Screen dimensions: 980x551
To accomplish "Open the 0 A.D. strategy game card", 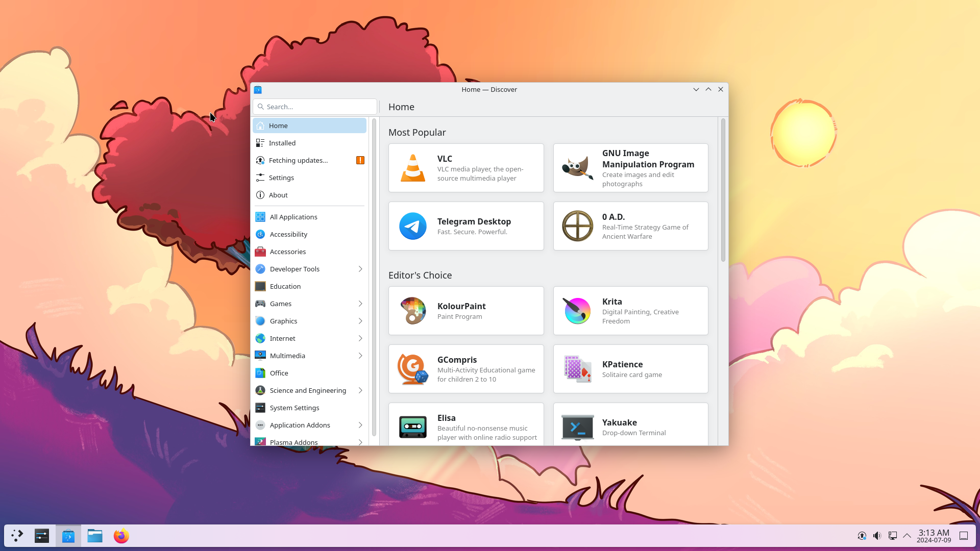I will coord(630,226).
